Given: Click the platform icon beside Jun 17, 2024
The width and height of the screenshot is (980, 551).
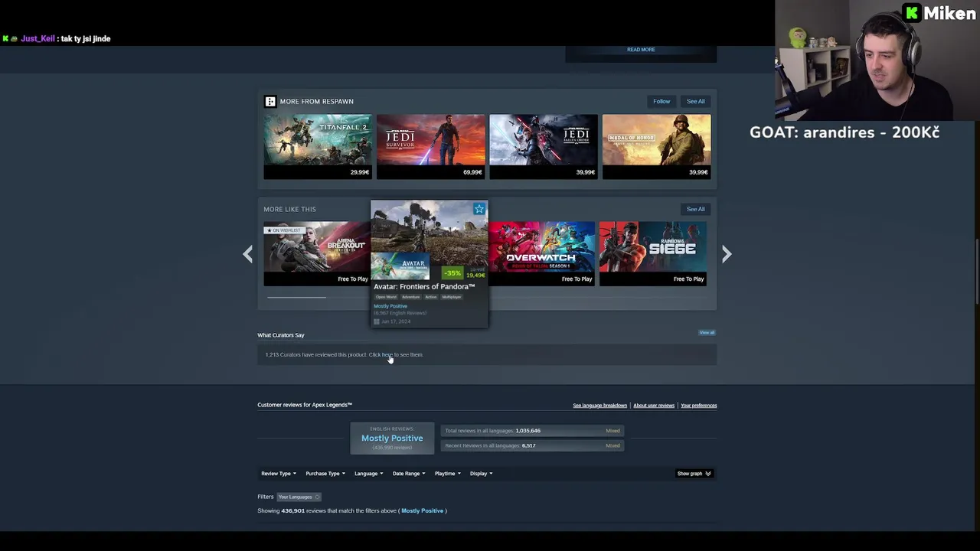Looking at the screenshot, I should 377,321.
